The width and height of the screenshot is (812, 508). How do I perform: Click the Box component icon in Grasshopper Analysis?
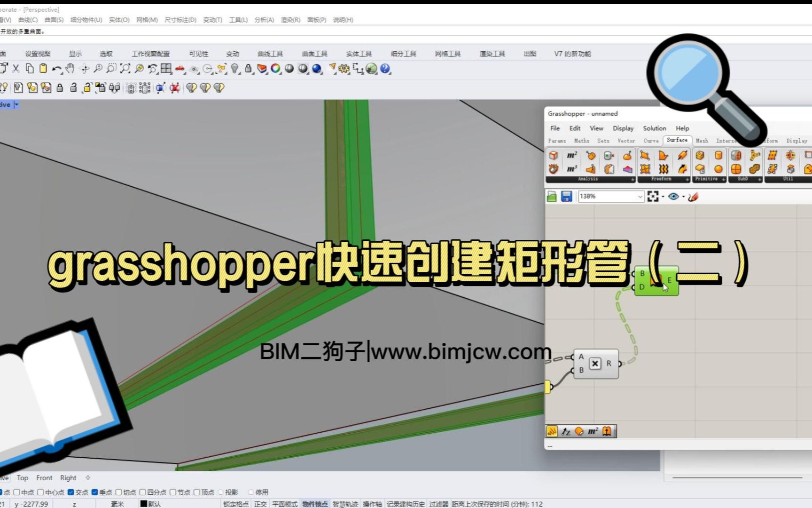point(554,155)
